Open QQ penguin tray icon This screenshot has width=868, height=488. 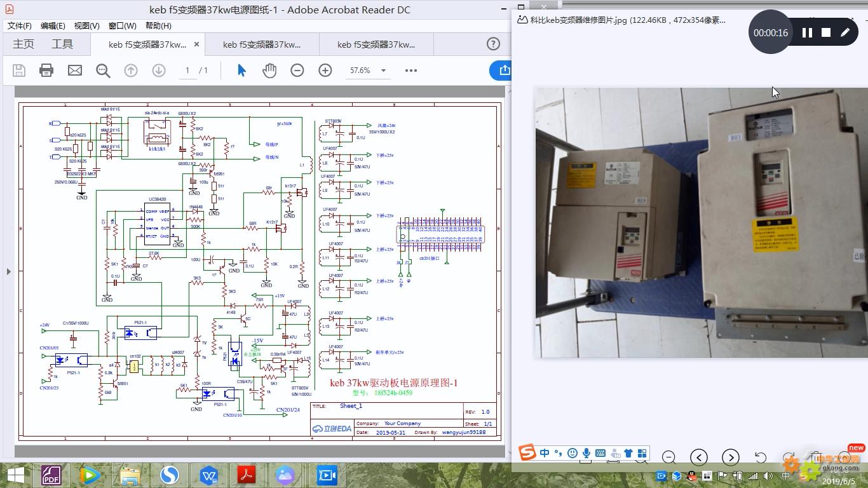(692, 476)
